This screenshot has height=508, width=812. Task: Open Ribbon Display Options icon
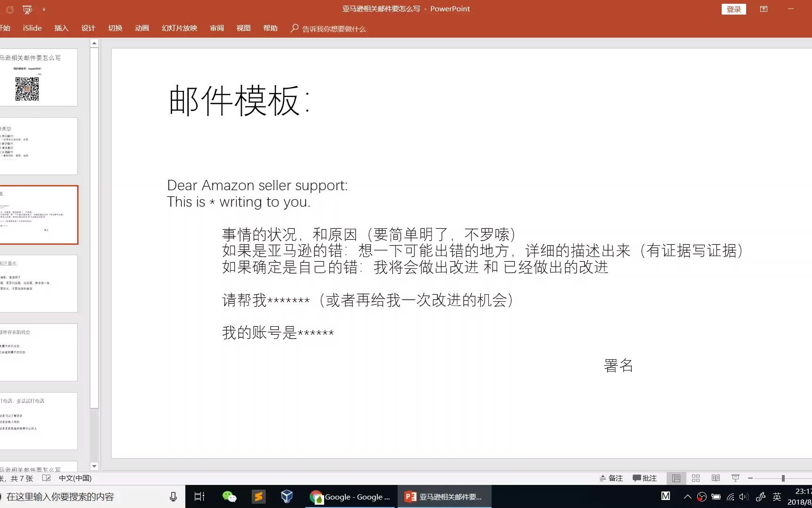pos(764,9)
